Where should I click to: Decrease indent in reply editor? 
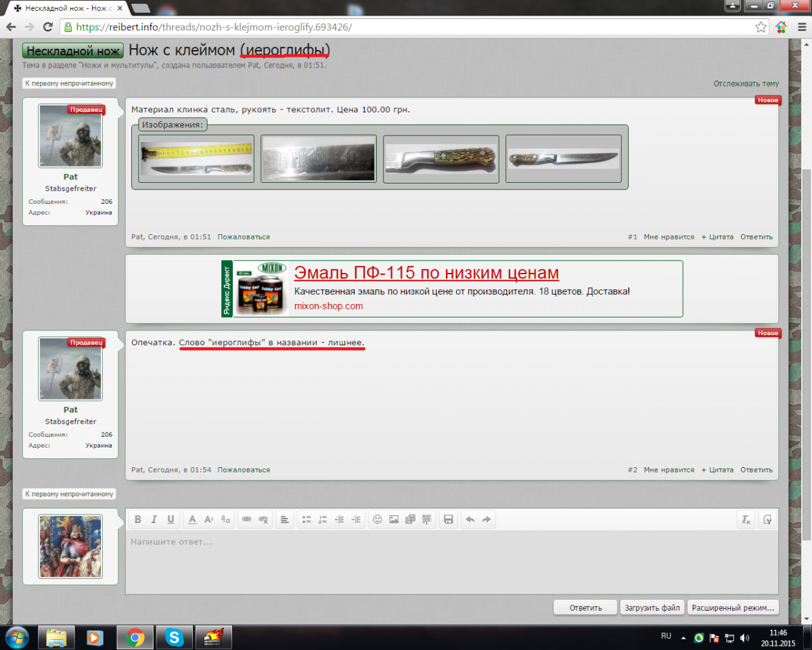click(340, 519)
